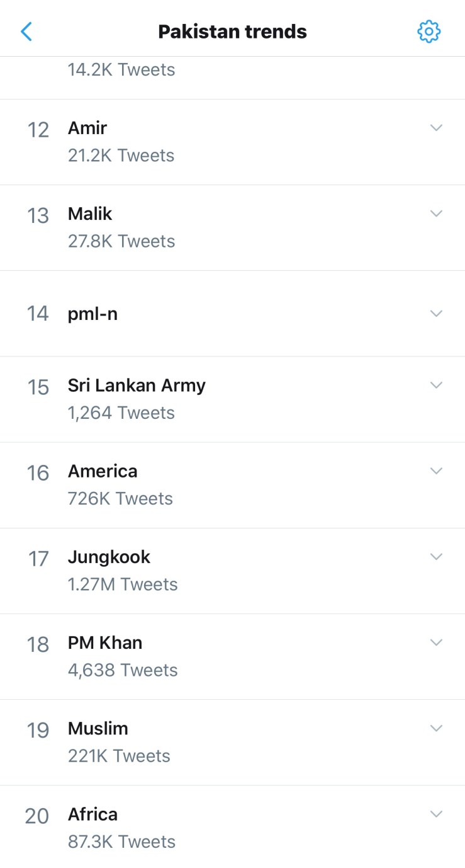Expand chevron next to pml-n trend
Image resolution: width=465 pixels, height=868 pixels.
(x=436, y=313)
